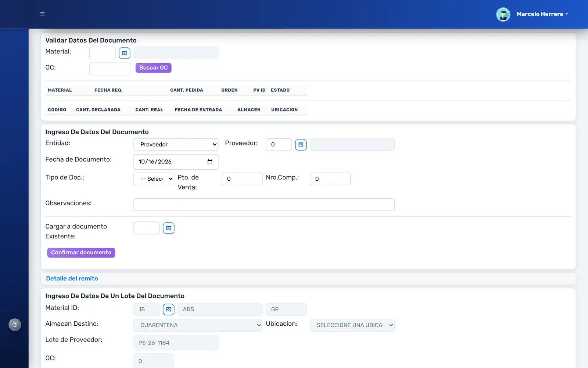The width and height of the screenshot is (588, 368).
Task: Click the GR unit field
Action: [286, 309]
